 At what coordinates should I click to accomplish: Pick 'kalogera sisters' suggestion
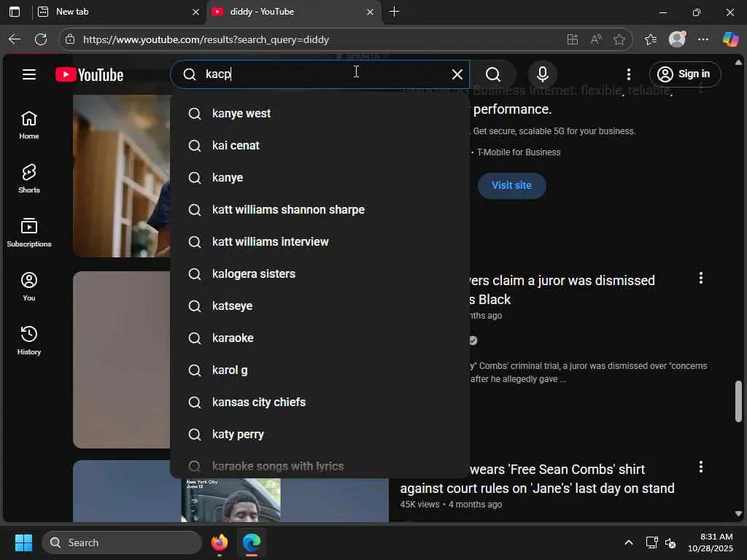[320, 274]
